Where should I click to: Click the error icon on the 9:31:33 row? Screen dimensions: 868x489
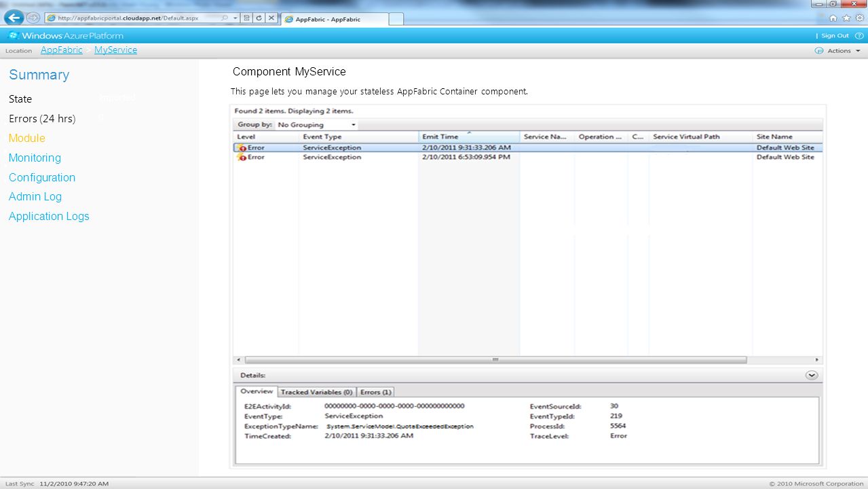[242, 147]
